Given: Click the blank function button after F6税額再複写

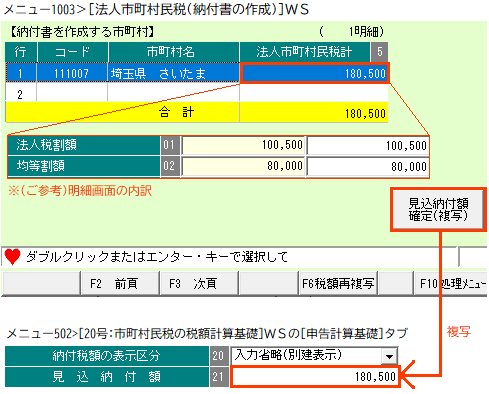Looking at the screenshot, I should [x=396, y=283].
